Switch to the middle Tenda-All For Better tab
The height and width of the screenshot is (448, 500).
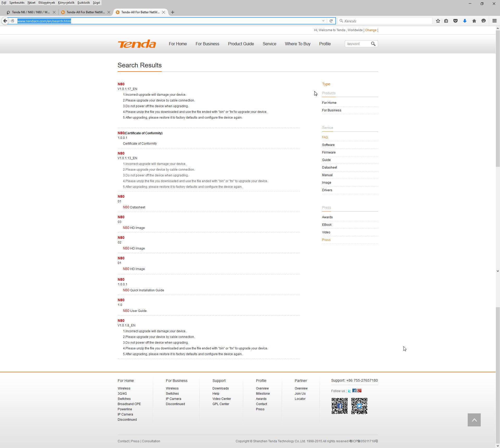[x=85, y=12]
